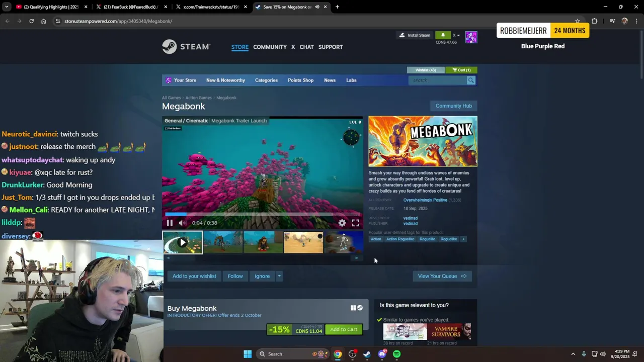The height and width of the screenshot is (362, 644).
Task: Visit the Community Hub
Action: [x=453, y=106]
